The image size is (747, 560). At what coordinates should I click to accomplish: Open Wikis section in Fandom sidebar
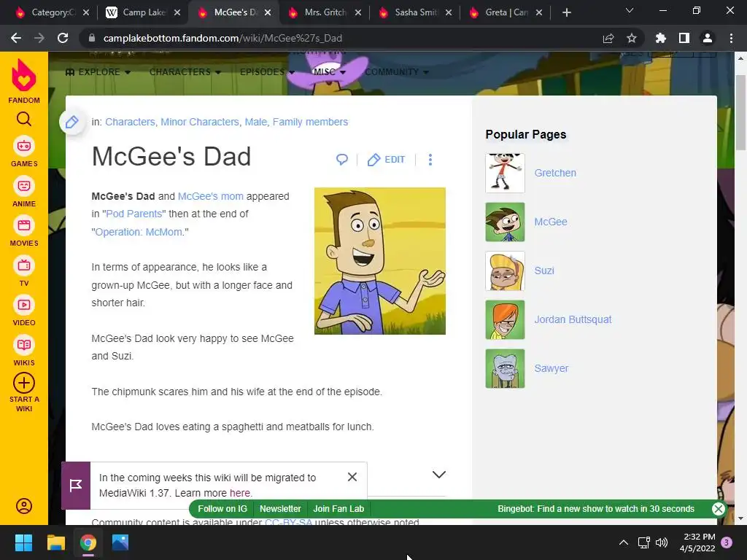coord(24,351)
